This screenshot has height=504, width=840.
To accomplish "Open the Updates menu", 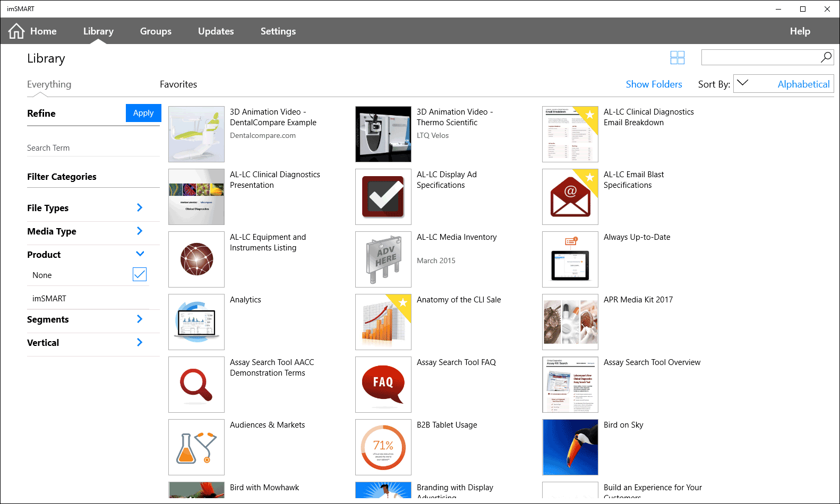I will 216,31.
